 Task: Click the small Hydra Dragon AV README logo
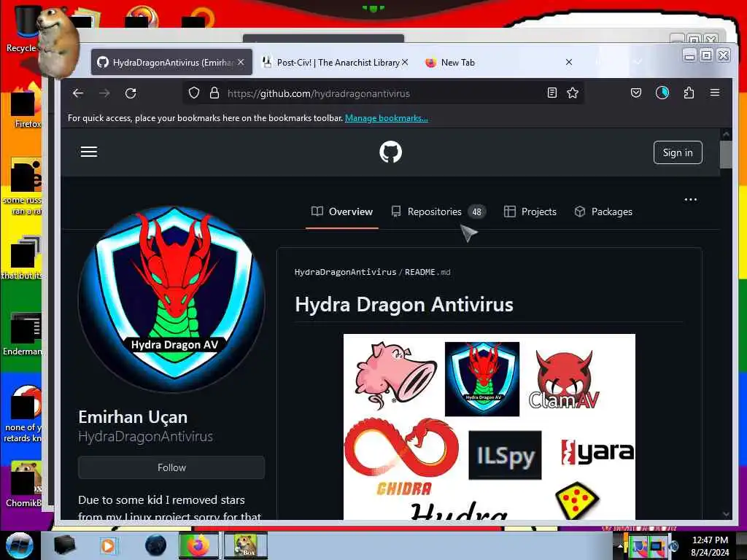tap(482, 379)
